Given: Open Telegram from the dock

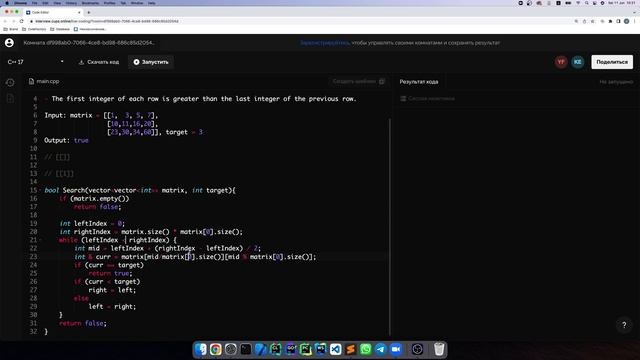Looking at the screenshot, I should 380,349.
